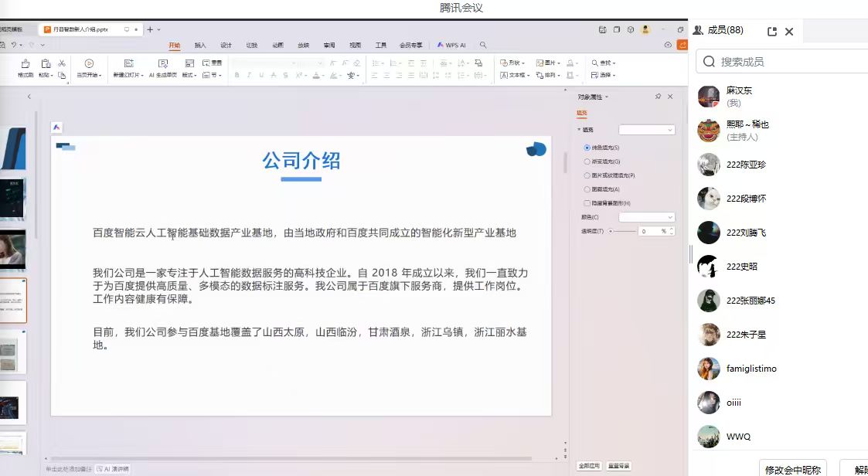The height and width of the screenshot is (476, 868).
Task: Switch to the Insert (插入) ribbon tab
Action: coord(200,45)
